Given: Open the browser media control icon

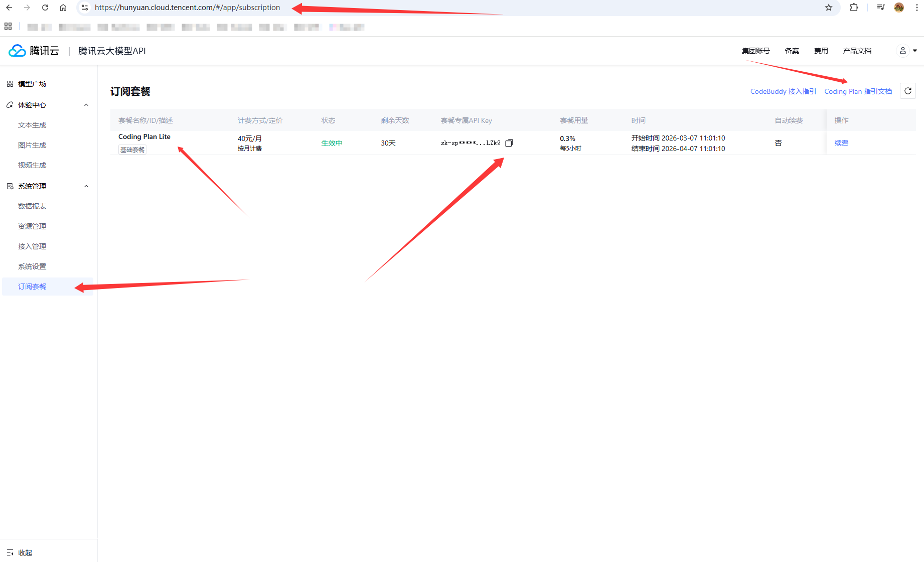Looking at the screenshot, I should 880,8.
